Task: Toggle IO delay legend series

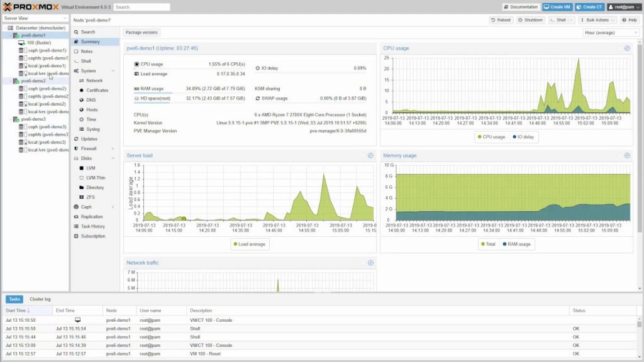Action: point(525,136)
